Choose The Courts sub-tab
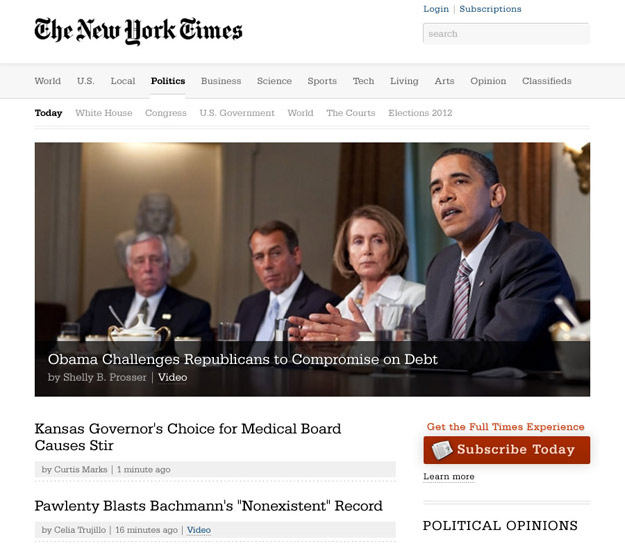Viewport: 625px width, 544px height. click(x=351, y=113)
